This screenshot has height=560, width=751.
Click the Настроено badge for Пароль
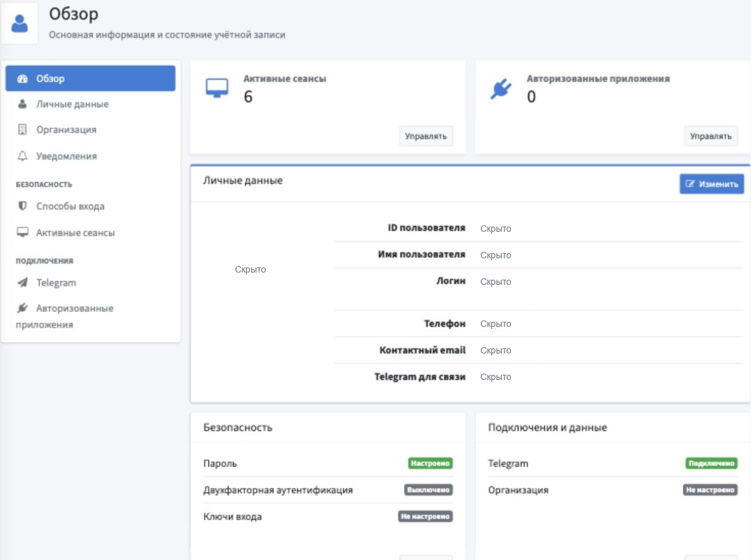pyautogui.click(x=430, y=464)
